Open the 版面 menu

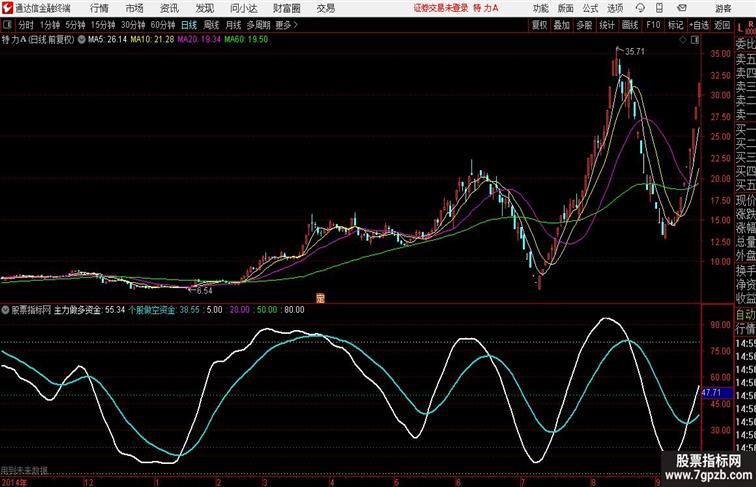click(x=565, y=8)
